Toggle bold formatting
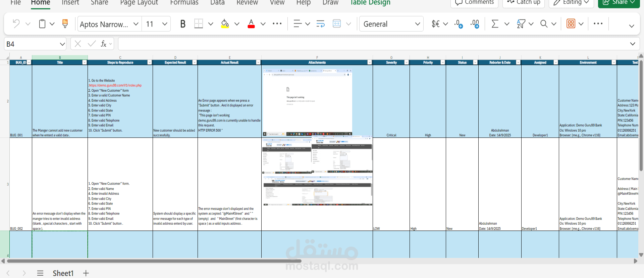This screenshot has height=278, width=644. (183, 24)
